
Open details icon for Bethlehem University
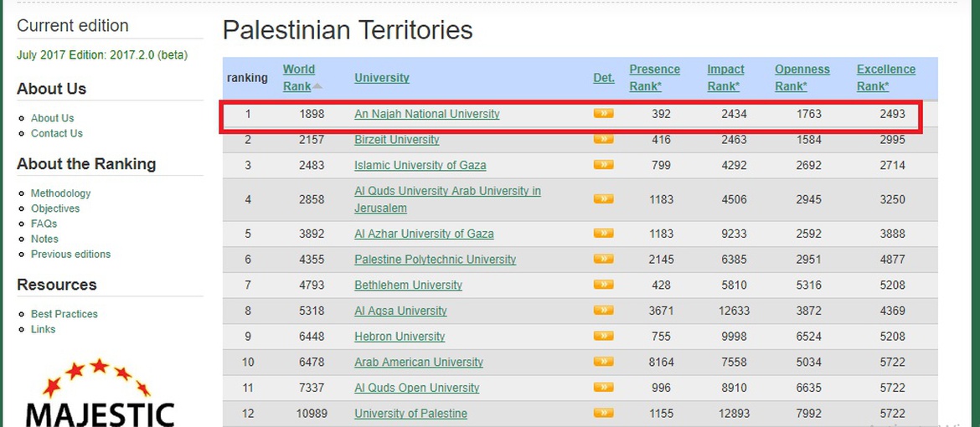[603, 285]
